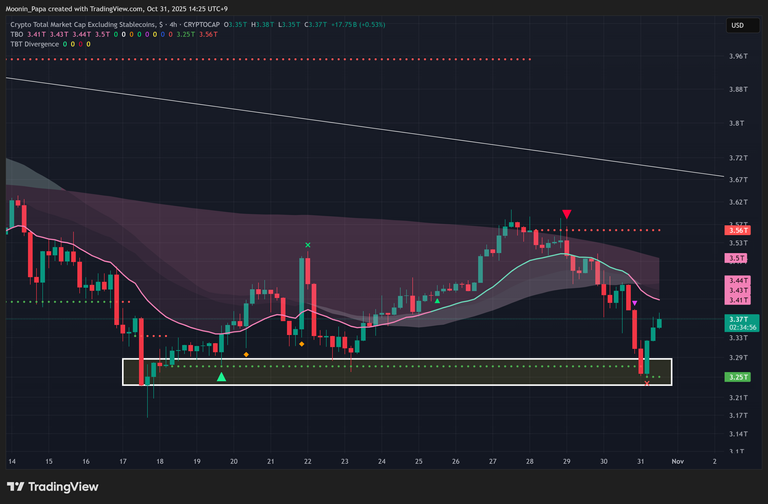The height and width of the screenshot is (504, 768).
Task: Click the green X marker above the Oct 22 candle
Action: pyautogui.click(x=308, y=245)
